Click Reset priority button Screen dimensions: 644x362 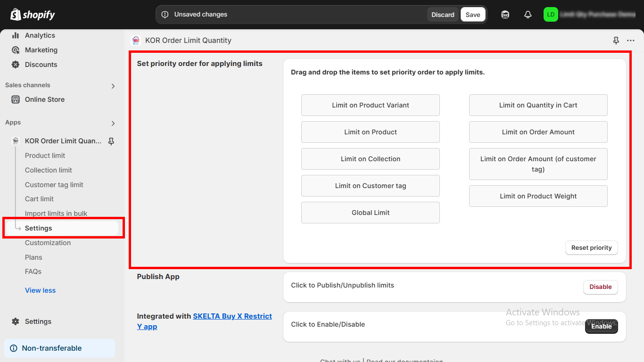coord(591,248)
